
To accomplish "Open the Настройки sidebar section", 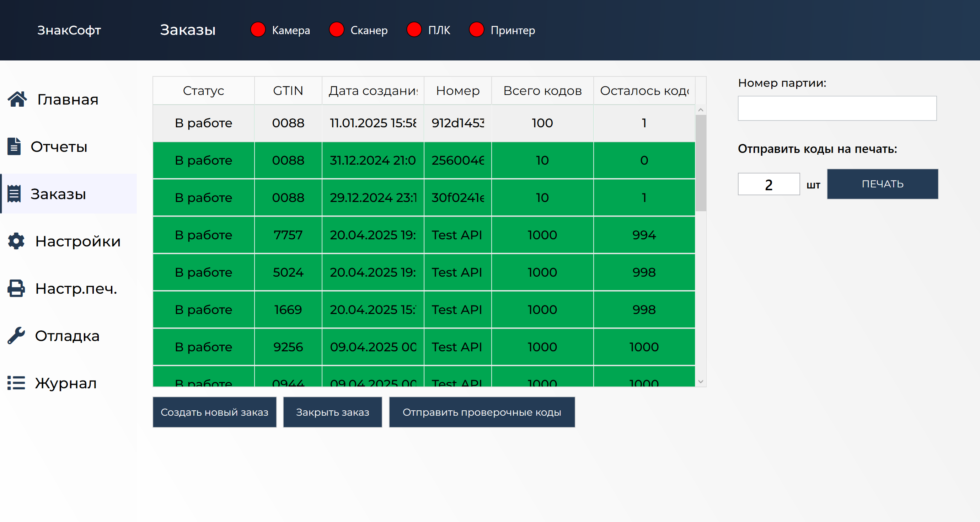I will point(77,241).
